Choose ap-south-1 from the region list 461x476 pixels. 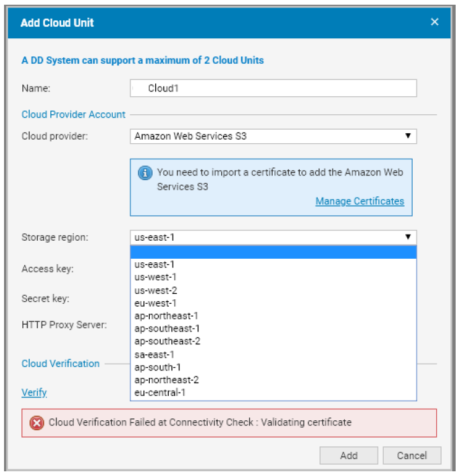(x=157, y=367)
